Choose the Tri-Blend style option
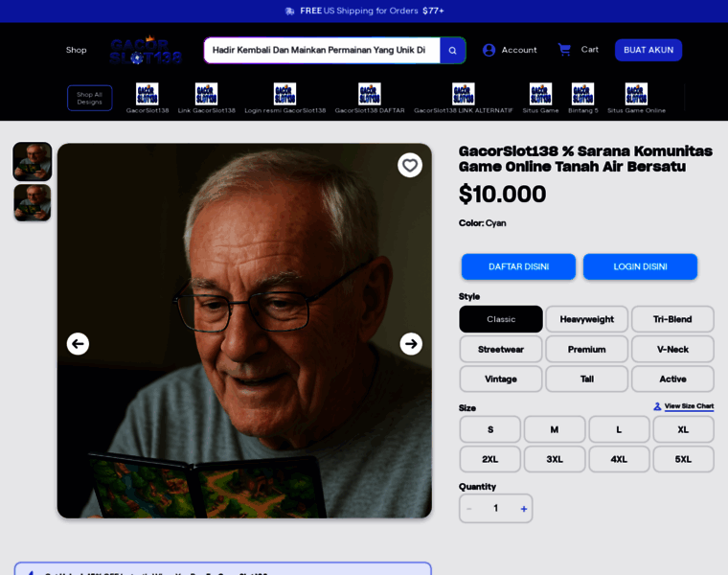728x575 pixels. [x=672, y=319]
